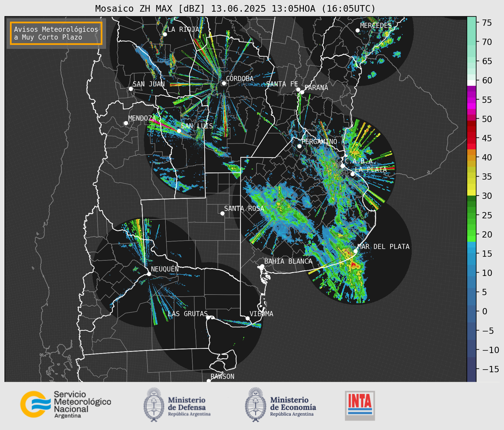Click the MAR DEL PLATA label
The width and height of the screenshot is (504, 430).
(x=384, y=246)
